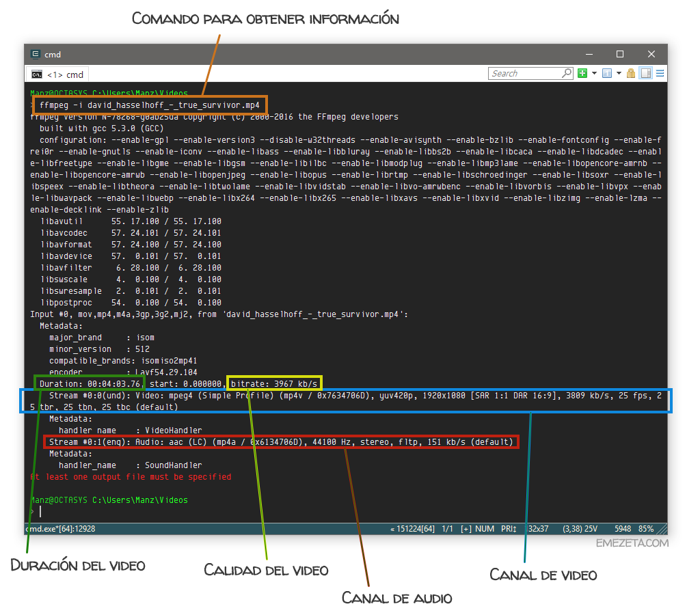This screenshot has width=700, height=615.
Task: Click the '1/1' console counter in status bar
Action: [x=447, y=529]
